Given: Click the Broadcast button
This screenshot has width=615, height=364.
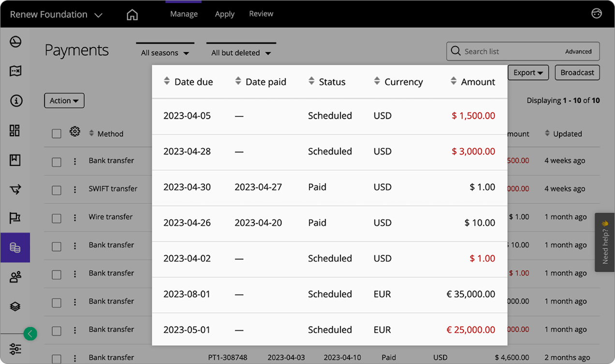Looking at the screenshot, I should point(577,72).
